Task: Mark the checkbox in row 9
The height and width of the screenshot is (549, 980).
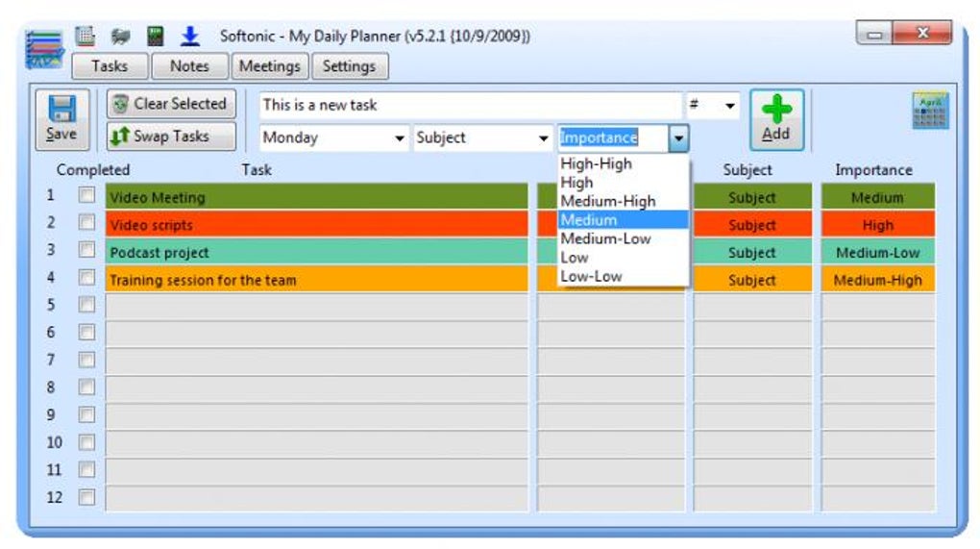Action: [x=86, y=415]
